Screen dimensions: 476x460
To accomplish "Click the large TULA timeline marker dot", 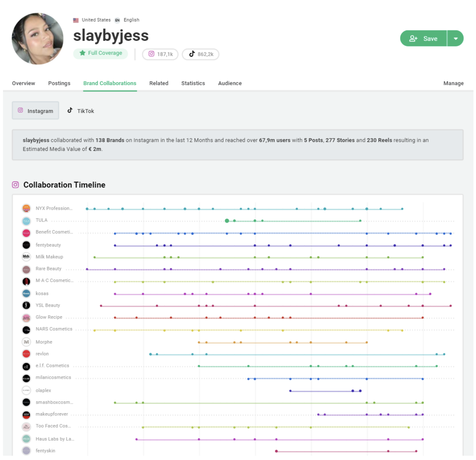I will [x=227, y=221].
